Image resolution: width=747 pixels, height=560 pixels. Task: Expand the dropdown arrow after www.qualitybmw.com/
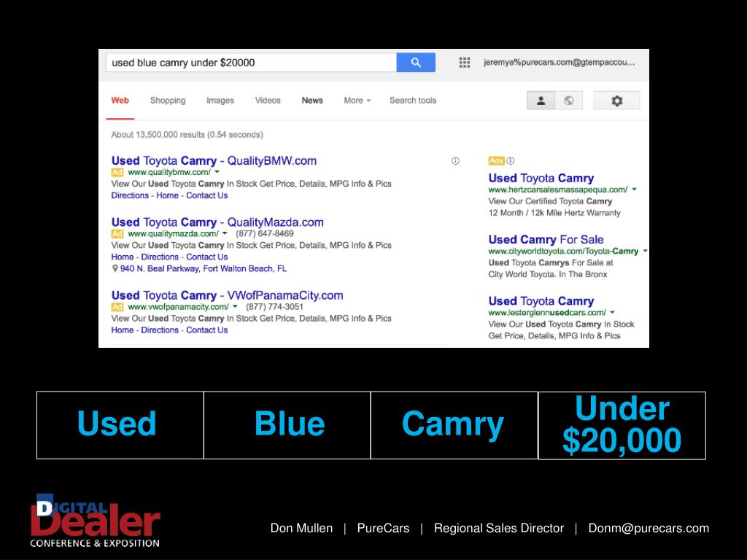click(217, 172)
